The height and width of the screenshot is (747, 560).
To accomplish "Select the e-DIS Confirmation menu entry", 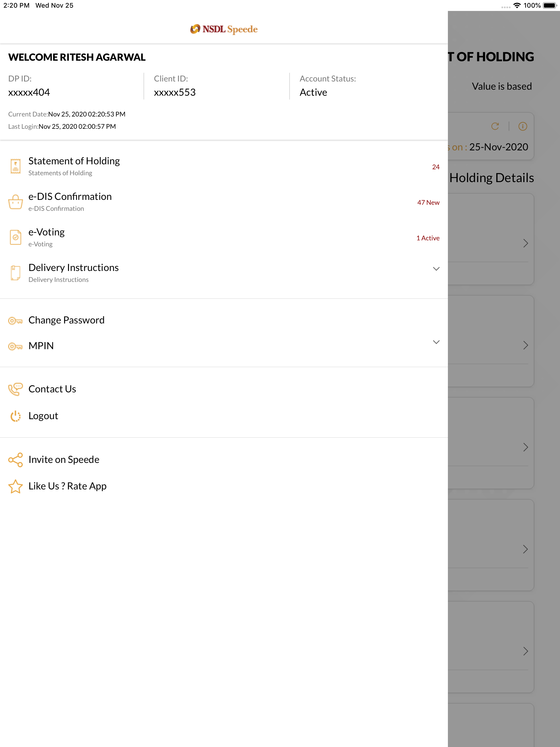I will click(70, 197).
